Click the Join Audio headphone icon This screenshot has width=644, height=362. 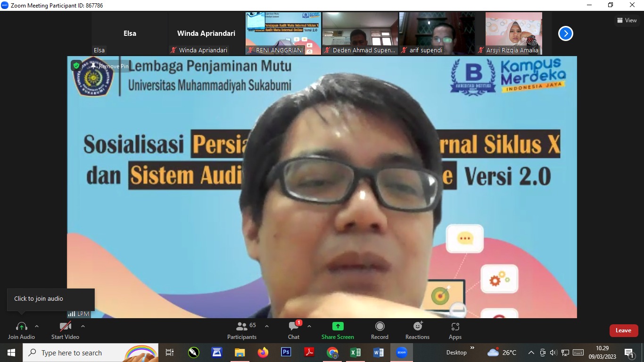point(21,327)
